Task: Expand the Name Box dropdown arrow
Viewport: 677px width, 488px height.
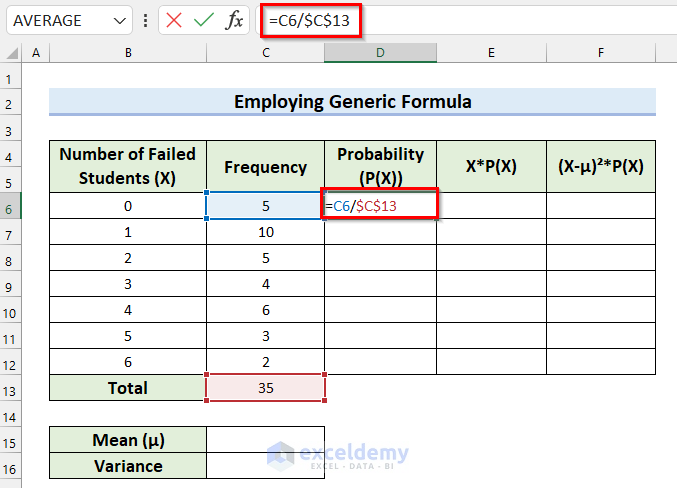Action: tap(120, 20)
